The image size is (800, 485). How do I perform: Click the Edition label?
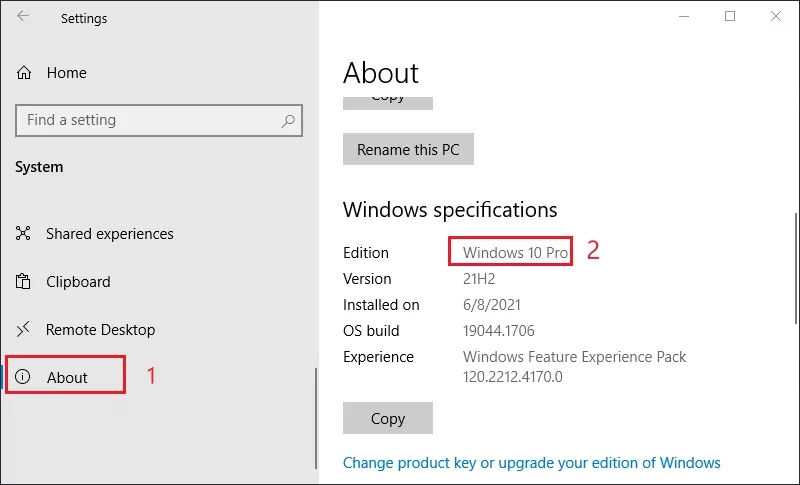(x=366, y=252)
